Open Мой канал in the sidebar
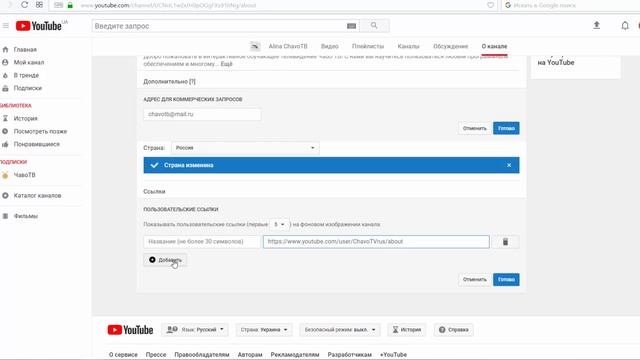The height and width of the screenshot is (360, 640). (x=29, y=62)
